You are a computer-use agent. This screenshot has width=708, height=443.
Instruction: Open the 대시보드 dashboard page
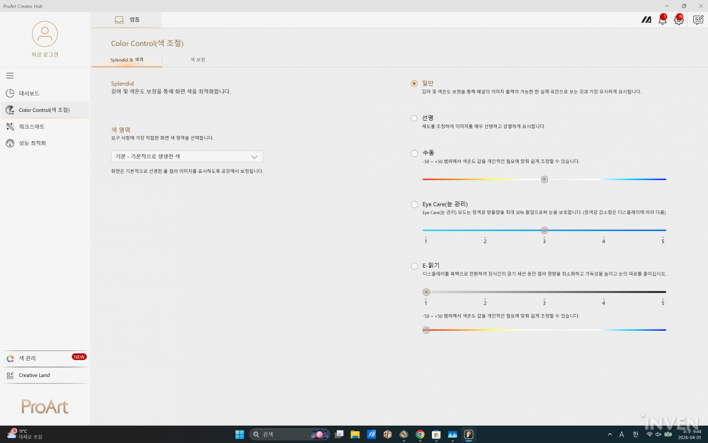point(29,93)
